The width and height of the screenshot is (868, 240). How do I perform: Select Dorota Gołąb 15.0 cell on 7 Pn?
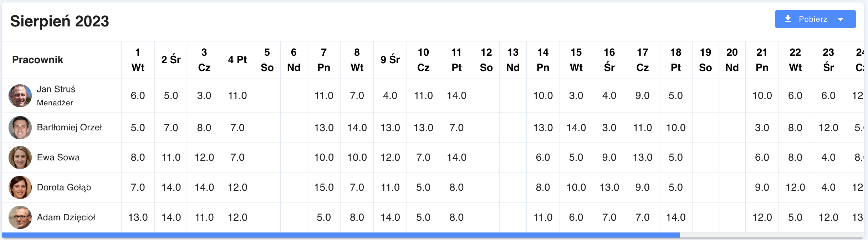coord(324,187)
